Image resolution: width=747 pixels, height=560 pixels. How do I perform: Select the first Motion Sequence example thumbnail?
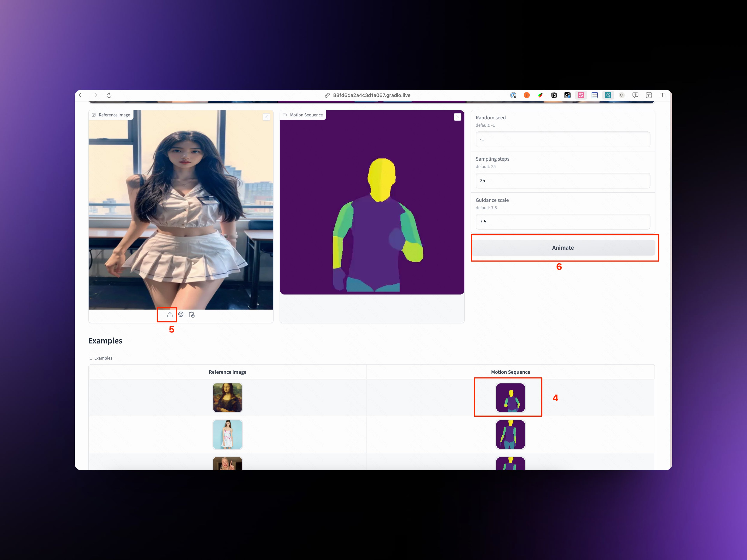(510, 398)
